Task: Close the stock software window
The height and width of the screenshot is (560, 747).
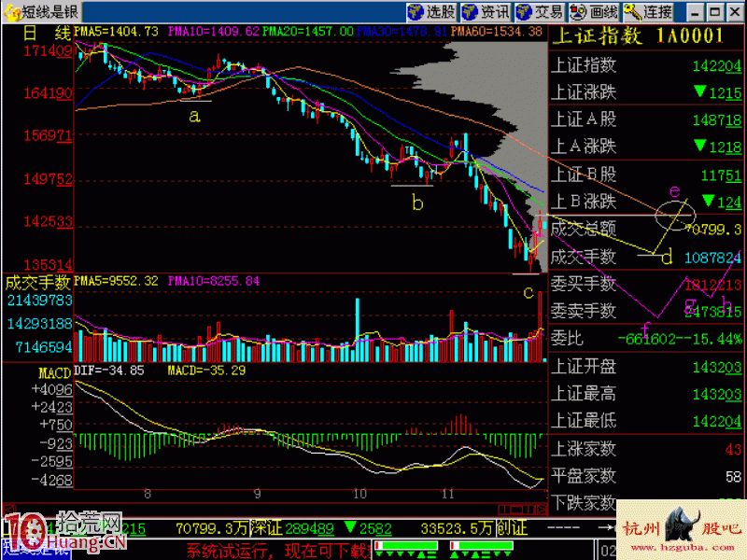Action: click(735, 12)
